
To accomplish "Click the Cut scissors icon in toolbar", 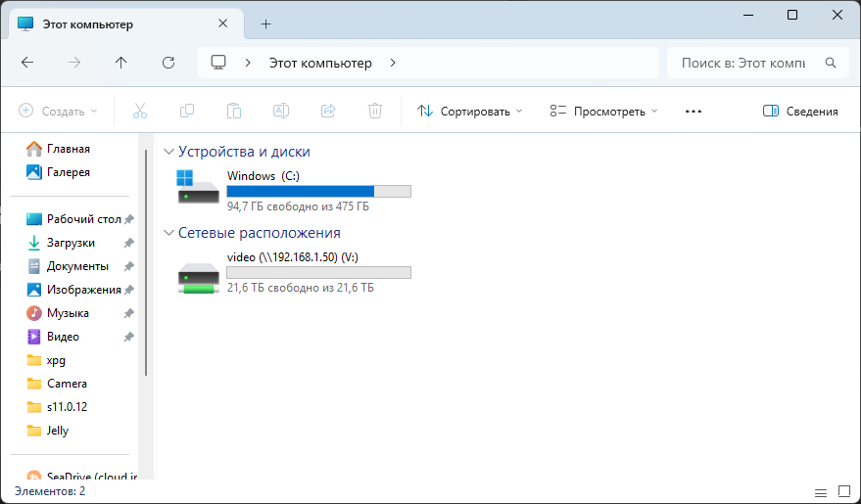I will tap(139, 112).
